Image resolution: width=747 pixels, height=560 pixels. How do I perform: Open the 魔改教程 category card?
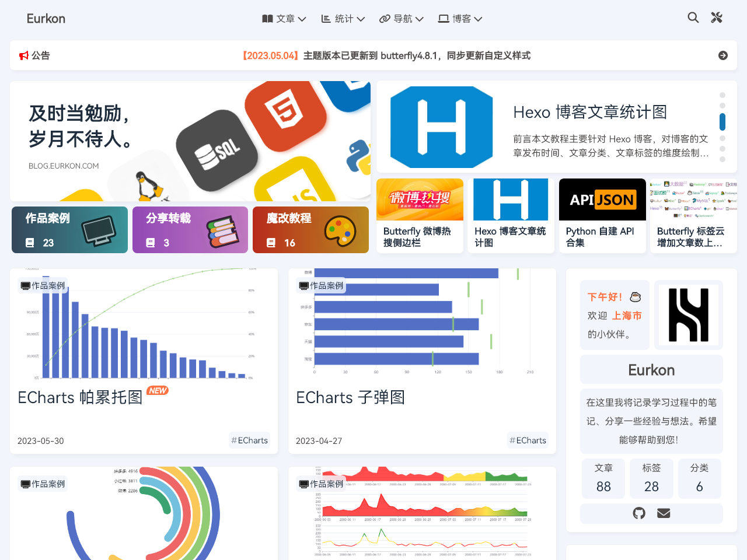310,230
